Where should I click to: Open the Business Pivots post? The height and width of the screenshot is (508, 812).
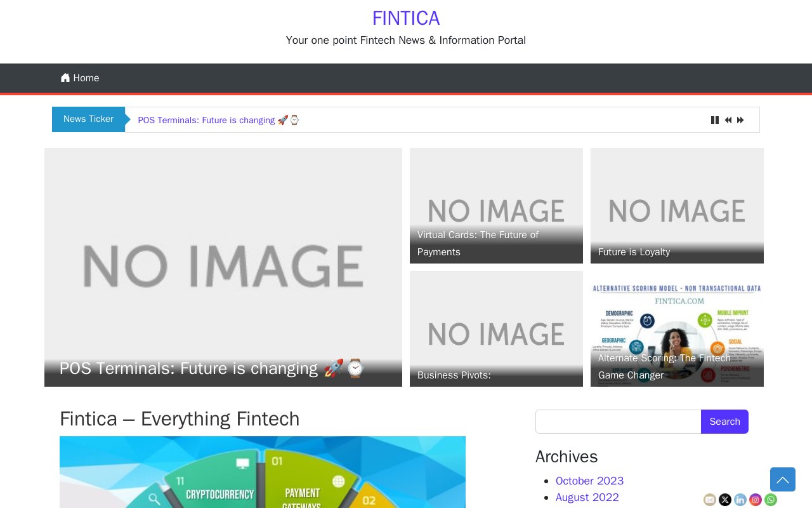[x=496, y=329]
